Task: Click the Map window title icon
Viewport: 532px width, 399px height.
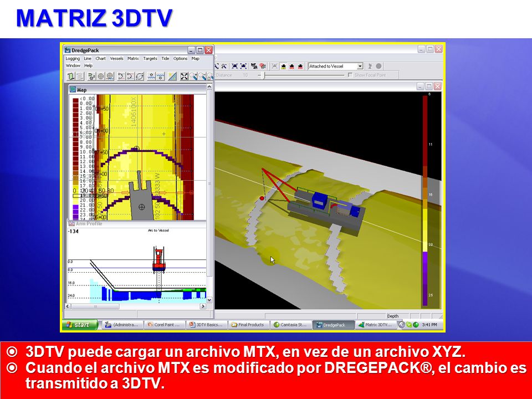Action: [73, 90]
